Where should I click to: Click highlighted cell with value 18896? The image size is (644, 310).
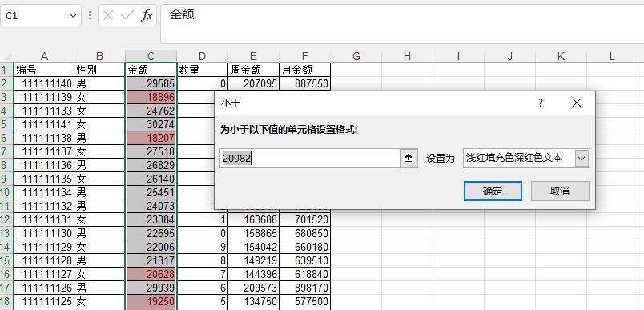click(x=151, y=97)
